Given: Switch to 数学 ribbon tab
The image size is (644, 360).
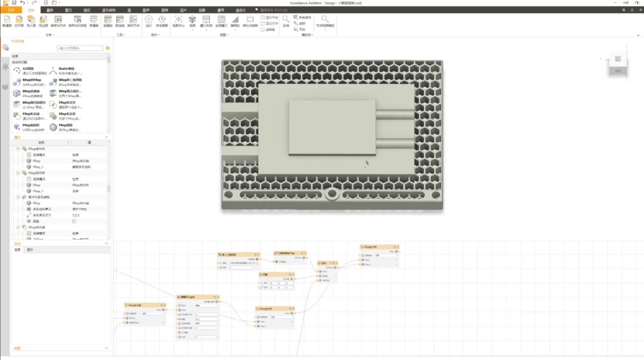Looking at the screenshot, I should click(x=146, y=10).
